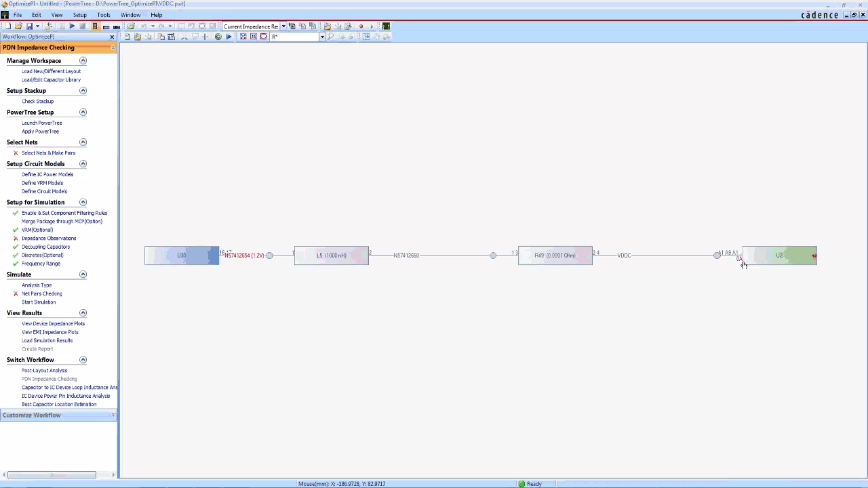Image resolution: width=868 pixels, height=488 pixels.
Task: Click Apply PowerTree link
Action: tap(40, 131)
